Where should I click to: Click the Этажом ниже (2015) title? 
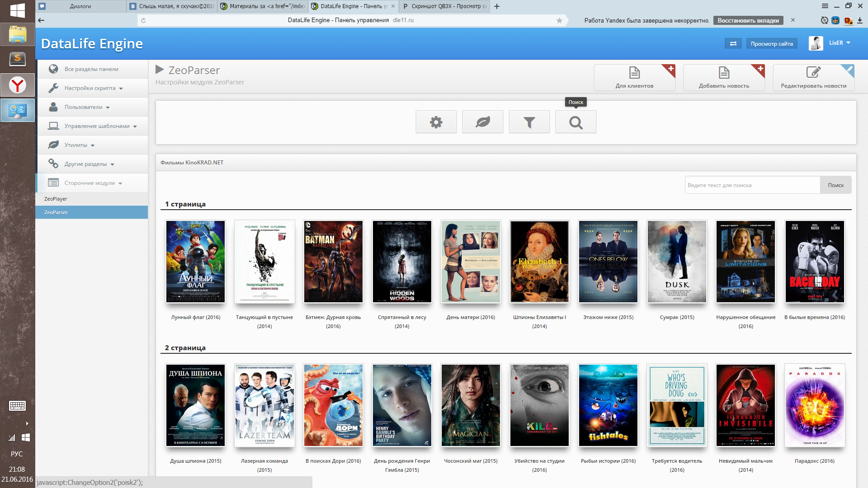coord(608,317)
